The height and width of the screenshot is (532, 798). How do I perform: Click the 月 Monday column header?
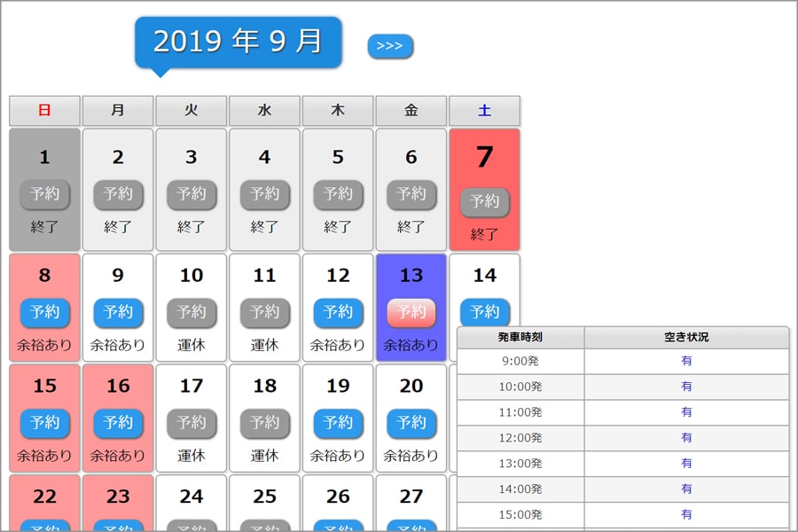point(118,111)
